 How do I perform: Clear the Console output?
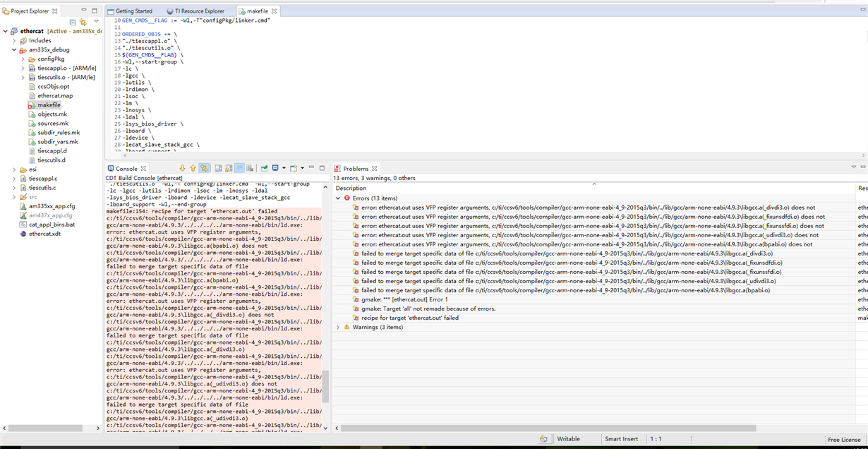point(250,168)
